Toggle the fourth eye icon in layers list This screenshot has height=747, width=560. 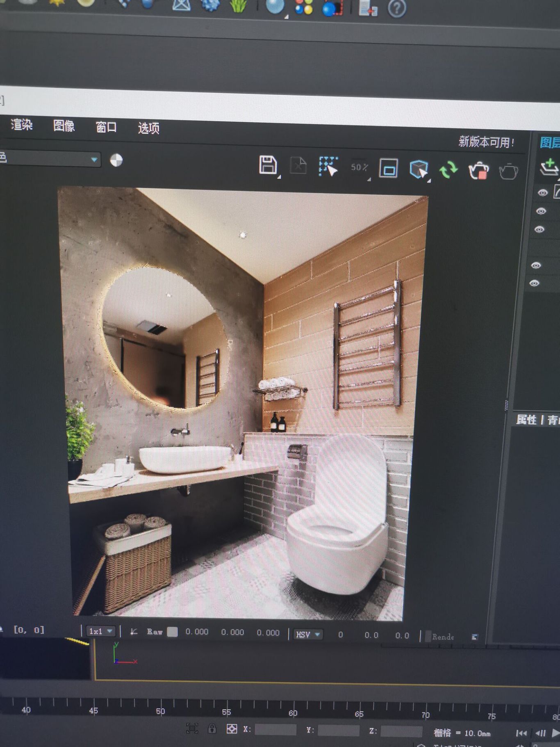pos(536,265)
